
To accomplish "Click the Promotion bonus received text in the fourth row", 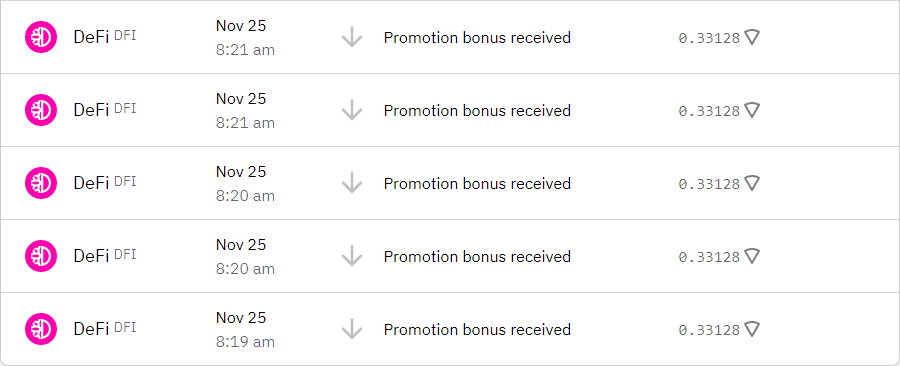I will click(477, 256).
